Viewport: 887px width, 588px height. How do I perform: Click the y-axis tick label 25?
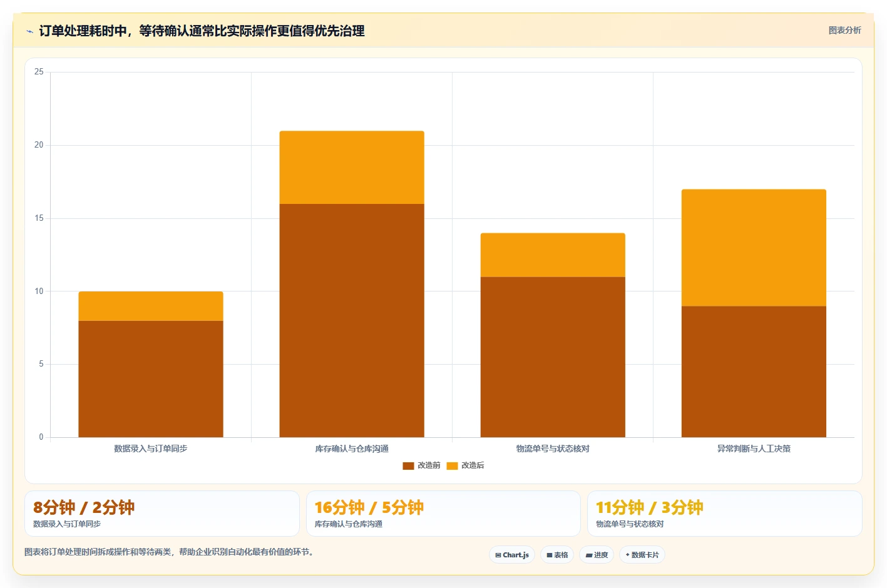click(x=39, y=72)
